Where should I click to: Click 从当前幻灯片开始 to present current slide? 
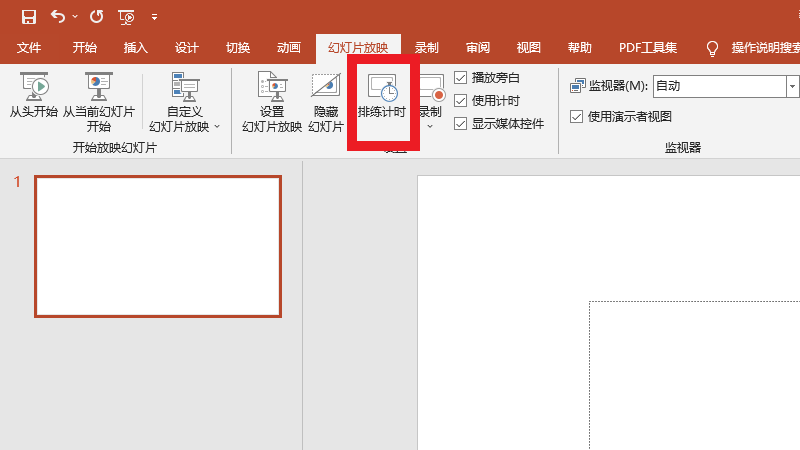click(x=98, y=100)
